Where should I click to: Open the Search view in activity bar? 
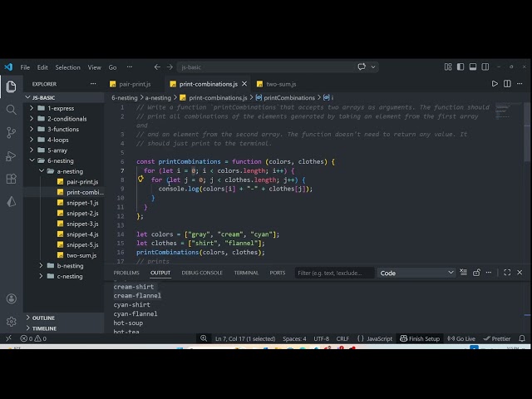coord(11,110)
